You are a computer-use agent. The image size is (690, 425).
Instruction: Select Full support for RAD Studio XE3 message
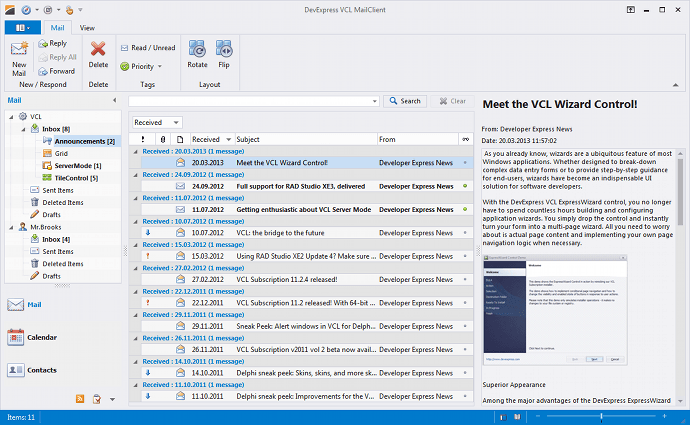301,187
